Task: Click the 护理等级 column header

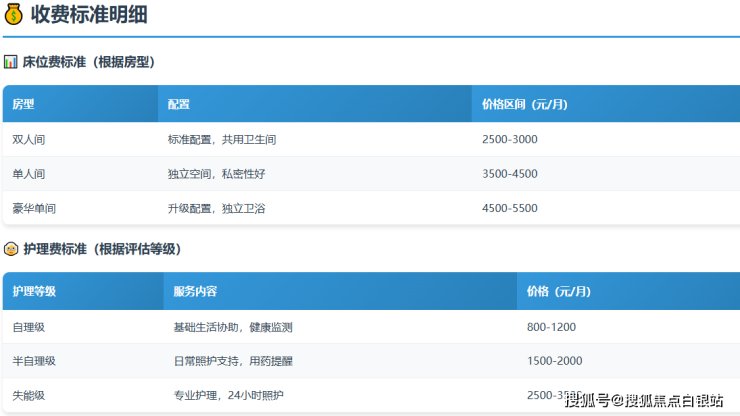Action: point(34,291)
